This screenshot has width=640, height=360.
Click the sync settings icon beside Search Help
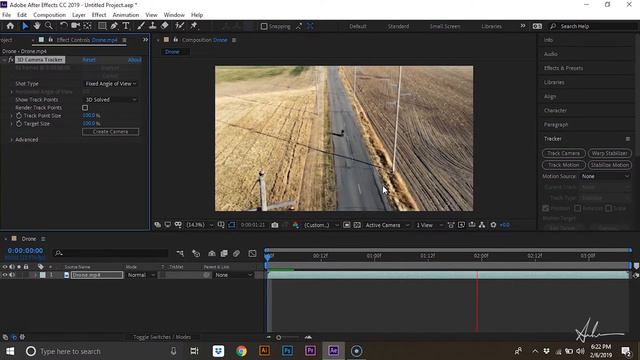(537, 26)
